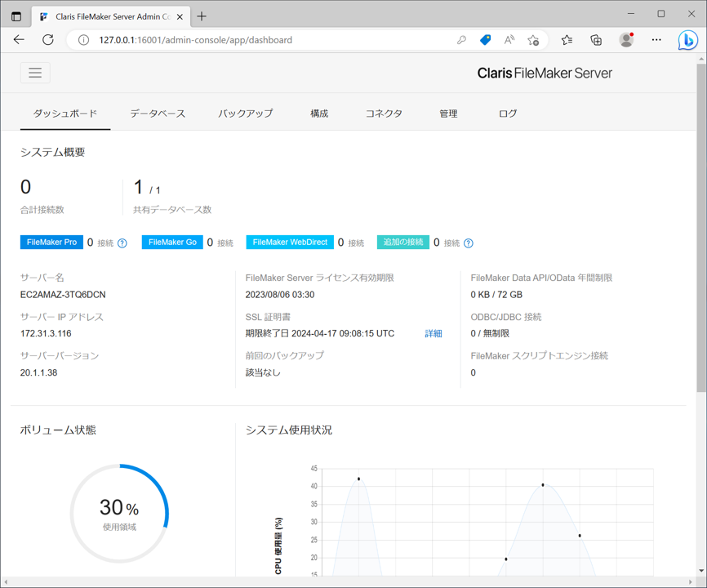Click help icon next to 追加の接続

point(469,243)
